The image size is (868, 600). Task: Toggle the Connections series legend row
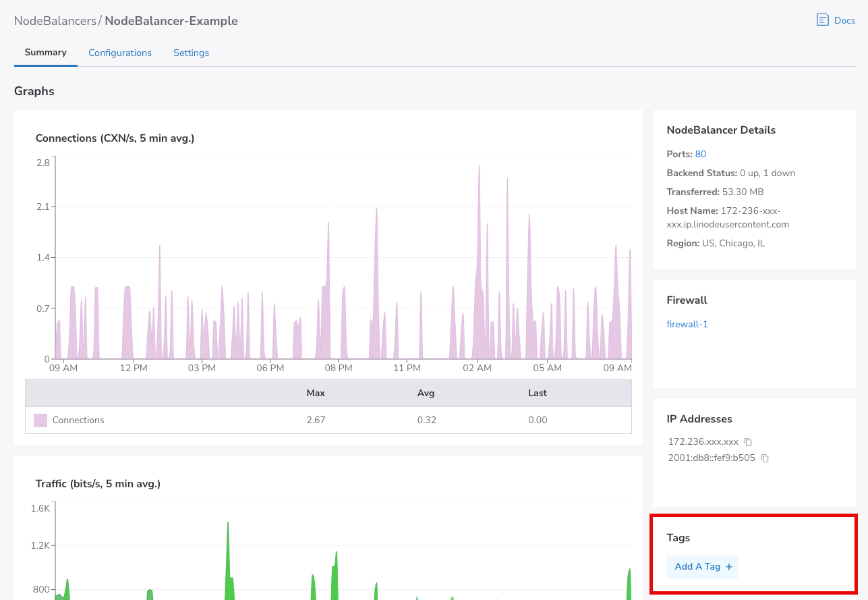[78, 420]
